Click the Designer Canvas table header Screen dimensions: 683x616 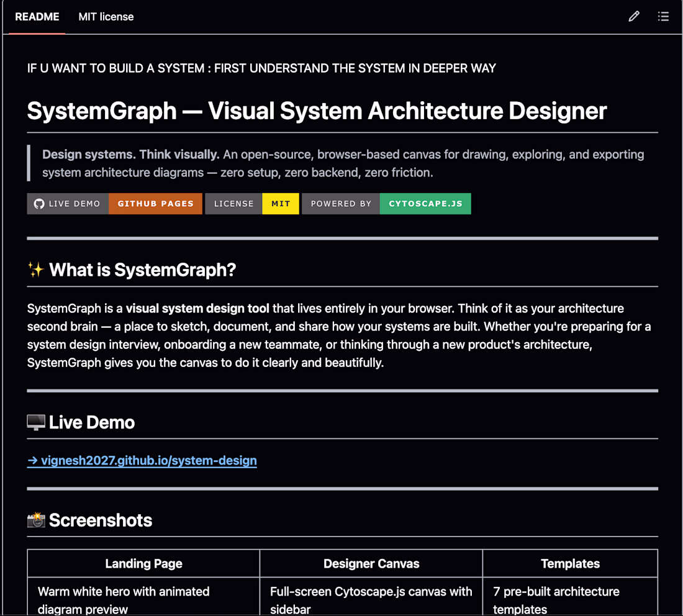click(x=371, y=563)
